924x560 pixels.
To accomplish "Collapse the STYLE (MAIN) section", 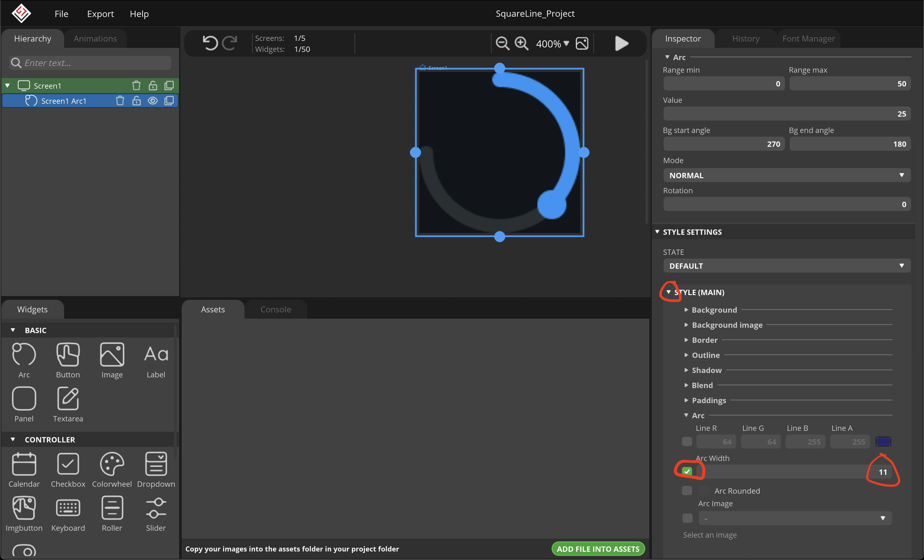I will [x=669, y=292].
